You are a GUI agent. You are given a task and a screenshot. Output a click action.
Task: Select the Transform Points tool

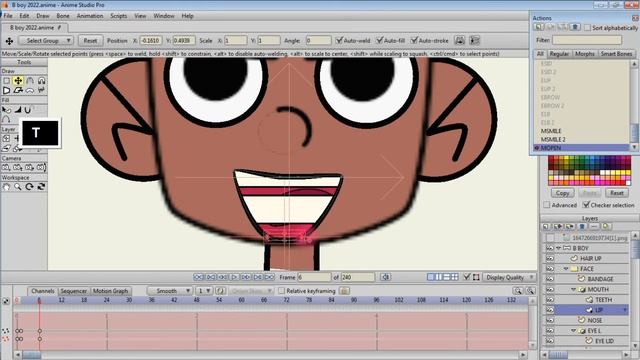coord(18,80)
